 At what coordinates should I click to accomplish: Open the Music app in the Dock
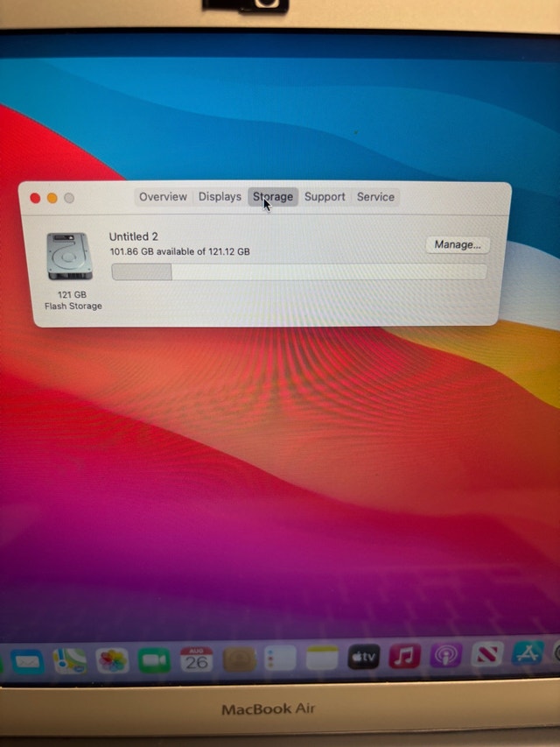tap(405, 656)
